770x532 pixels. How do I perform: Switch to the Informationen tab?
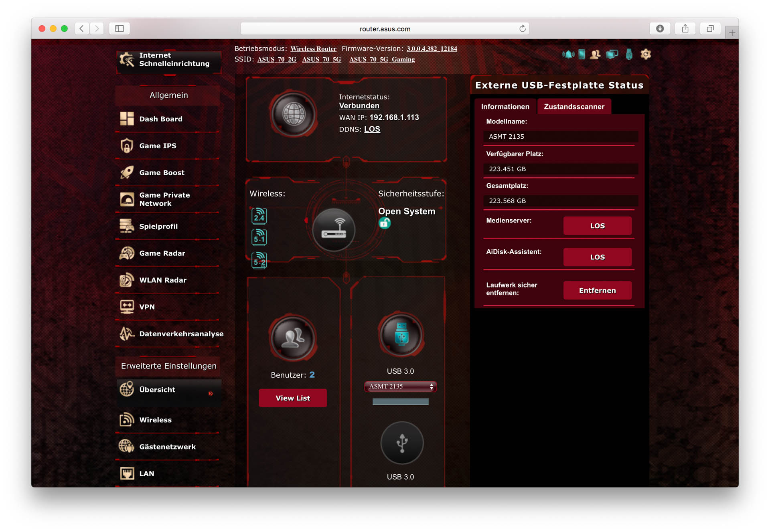(505, 107)
